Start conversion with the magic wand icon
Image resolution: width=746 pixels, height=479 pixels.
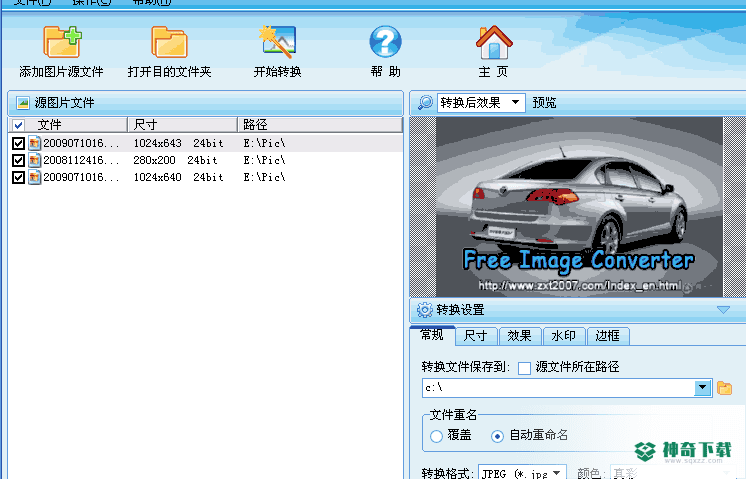(277, 42)
